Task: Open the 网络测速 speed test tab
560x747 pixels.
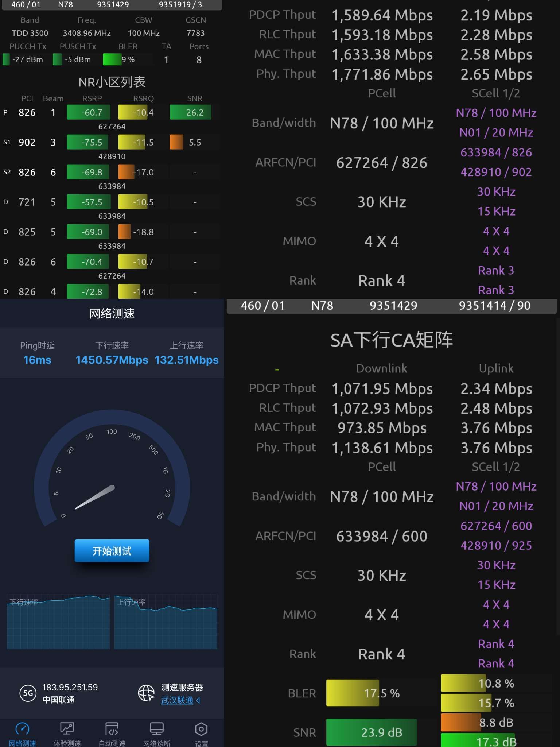Action: (x=22, y=734)
